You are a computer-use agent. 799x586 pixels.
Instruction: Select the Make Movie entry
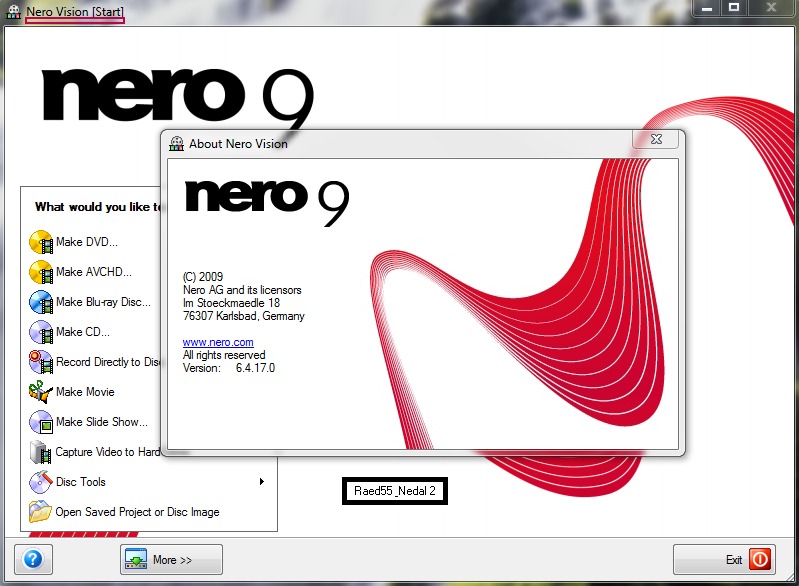85,392
